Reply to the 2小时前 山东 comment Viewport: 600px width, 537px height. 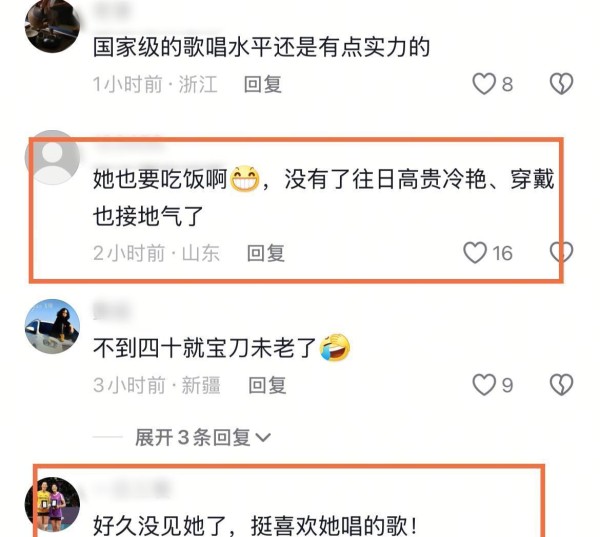[x=266, y=253]
